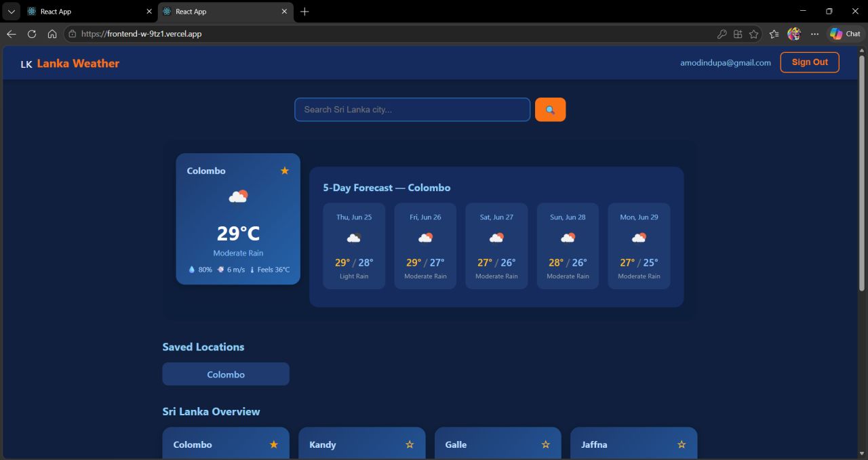The width and height of the screenshot is (868, 460).
Task: Reload the page with refresh icon
Action: point(32,34)
